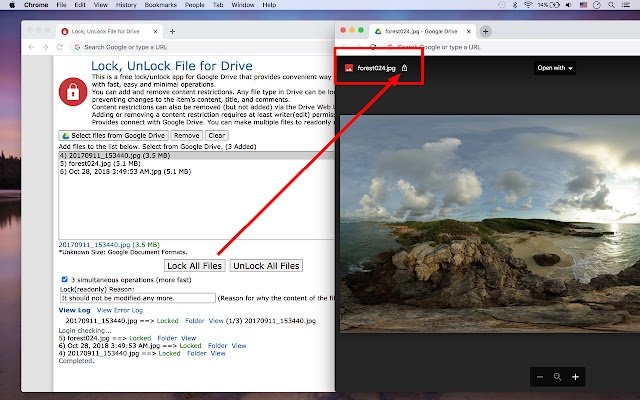The width and height of the screenshot is (640, 400).
Task: Toggle '3 simultaneous operations' checkbox
Action: pos(64,280)
